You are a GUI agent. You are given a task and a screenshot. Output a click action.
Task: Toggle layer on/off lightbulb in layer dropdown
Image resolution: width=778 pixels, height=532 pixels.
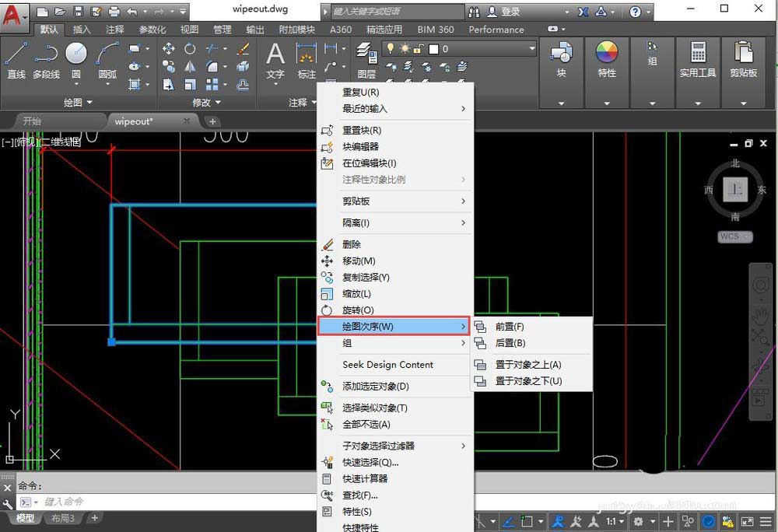pyautogui.click(x=391, y=48)
